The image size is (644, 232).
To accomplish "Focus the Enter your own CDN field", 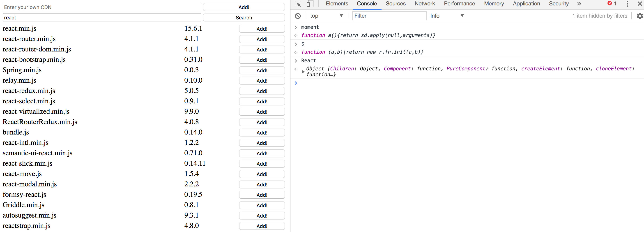I will (102, 7).
